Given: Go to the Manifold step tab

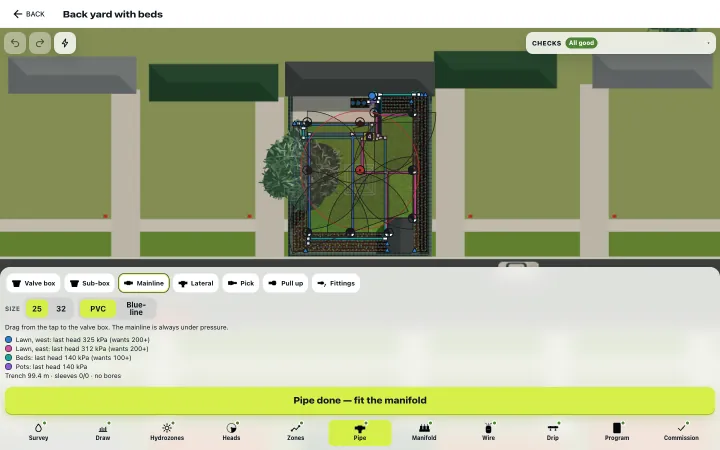Looking at the screenshot, I should point(424,433).
